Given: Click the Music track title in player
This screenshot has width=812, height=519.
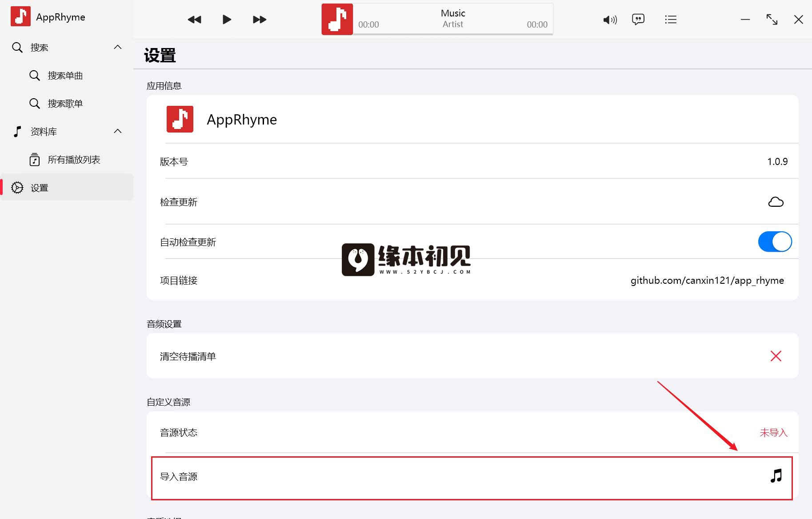Looking at the screenshot, I should 453,13.
